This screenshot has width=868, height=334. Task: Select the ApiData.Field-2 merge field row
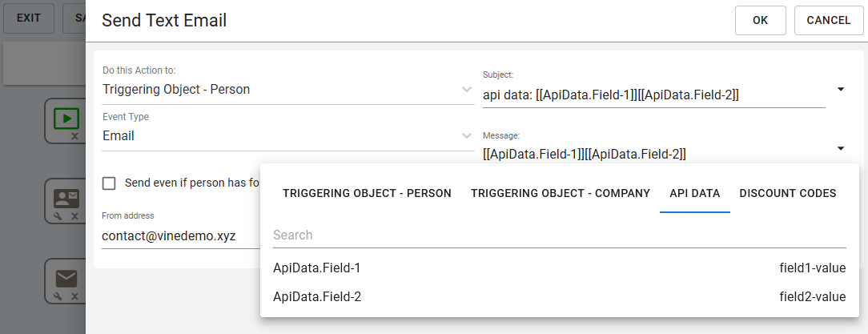coord(559,297)
